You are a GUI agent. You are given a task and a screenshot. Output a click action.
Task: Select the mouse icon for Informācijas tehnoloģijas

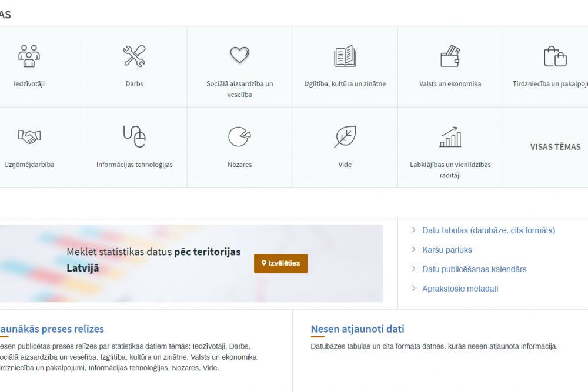(134, 136)
